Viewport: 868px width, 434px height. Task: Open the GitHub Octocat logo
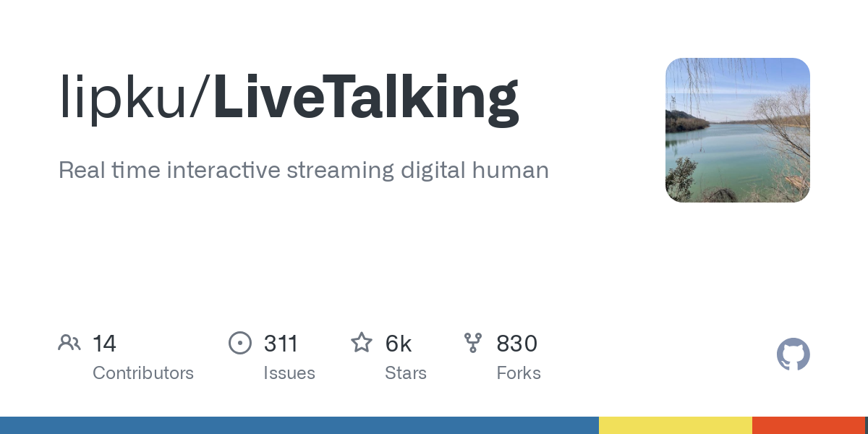793,354
